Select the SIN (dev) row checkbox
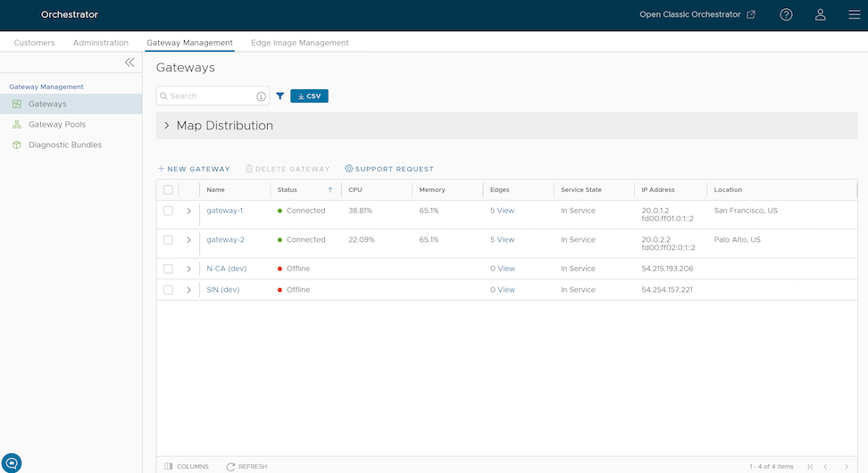 [168, 290]
